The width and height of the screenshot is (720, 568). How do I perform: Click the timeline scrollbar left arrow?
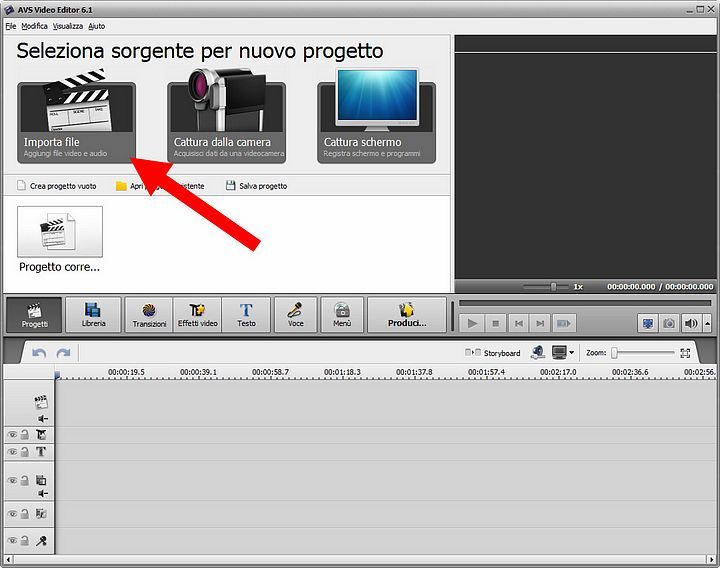[x=8, y=560]
